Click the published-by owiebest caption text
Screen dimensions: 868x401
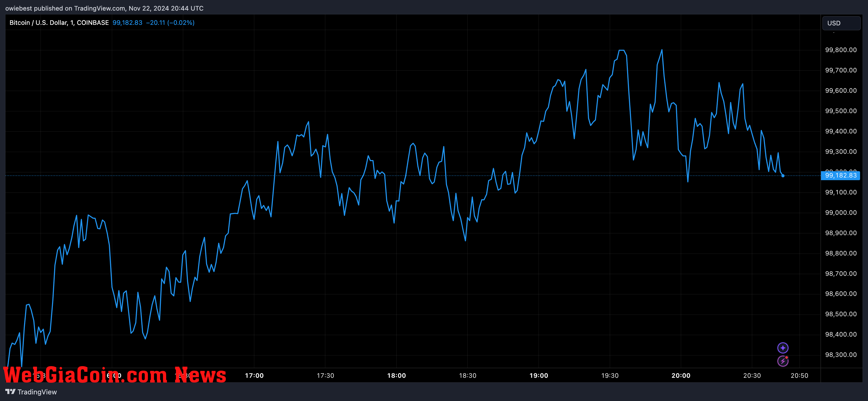[x=104, y=8]
